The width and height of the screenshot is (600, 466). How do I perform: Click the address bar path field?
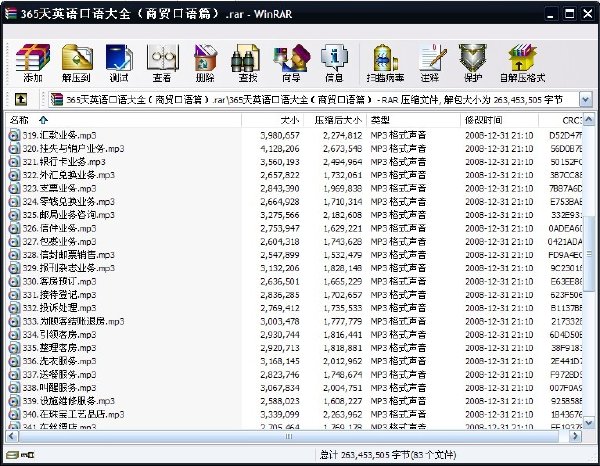[x=314, y=99]
